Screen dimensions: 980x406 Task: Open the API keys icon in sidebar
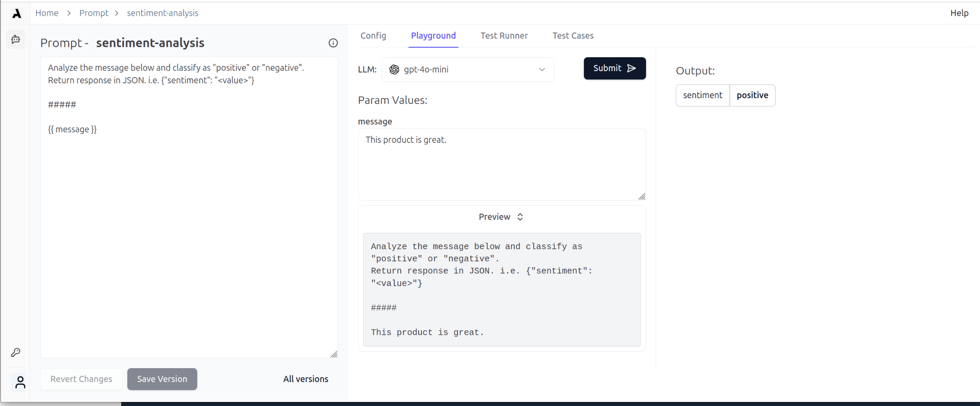click(x=16, y=352)
